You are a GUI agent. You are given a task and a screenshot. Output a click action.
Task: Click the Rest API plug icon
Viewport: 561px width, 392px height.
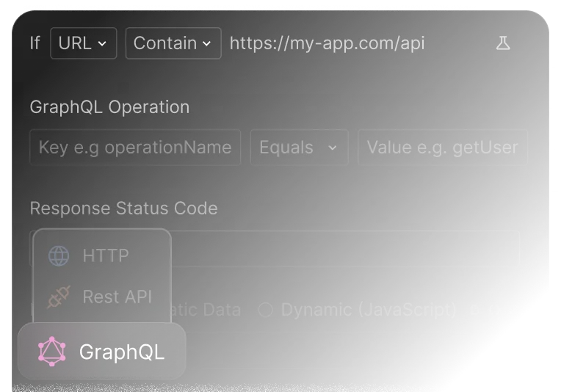[x=59, y=297]
